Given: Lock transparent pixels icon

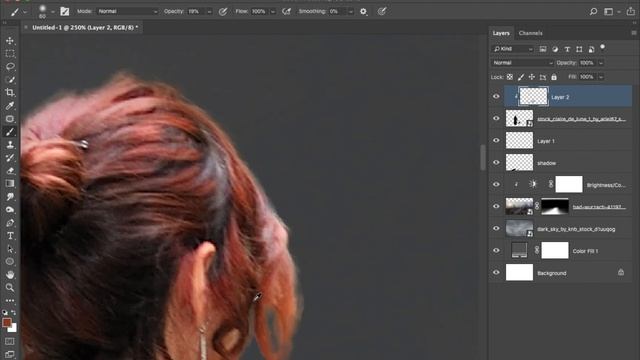Looking at the screenshot, I should tap(510, 77).
